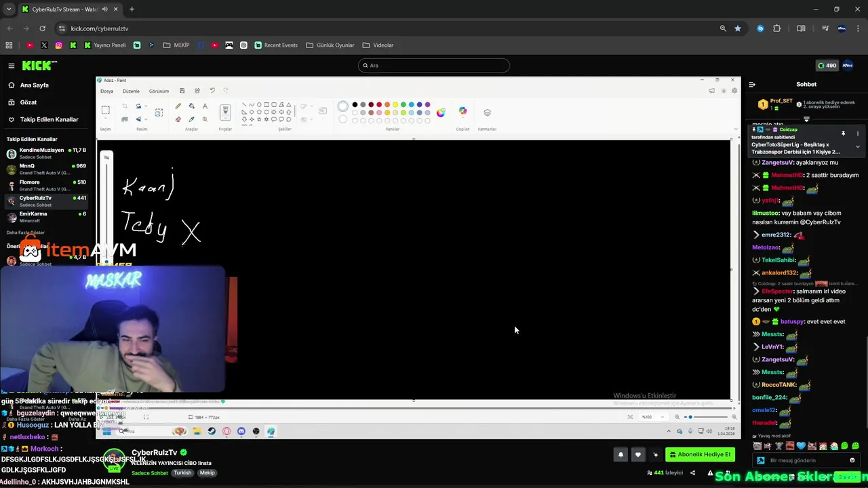Viewport: 868px width, 488px height.
Task: Select the Fill bucket tool in Paint
Action: [191, 106]
